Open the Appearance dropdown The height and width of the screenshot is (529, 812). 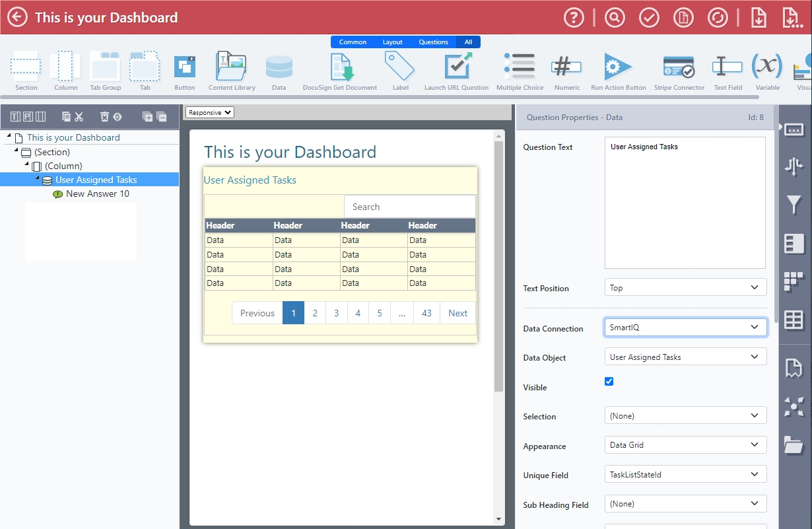coord(685,444)
